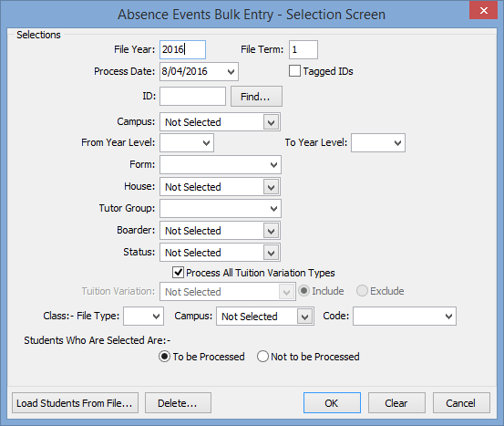Expand the Status dropdown

coord(271,253)
